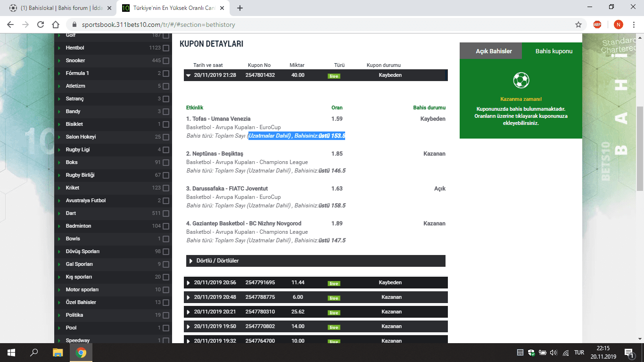Click the browser back arrow
The height and width of the screenshot is (362, 644).
(x=10, y=25)
